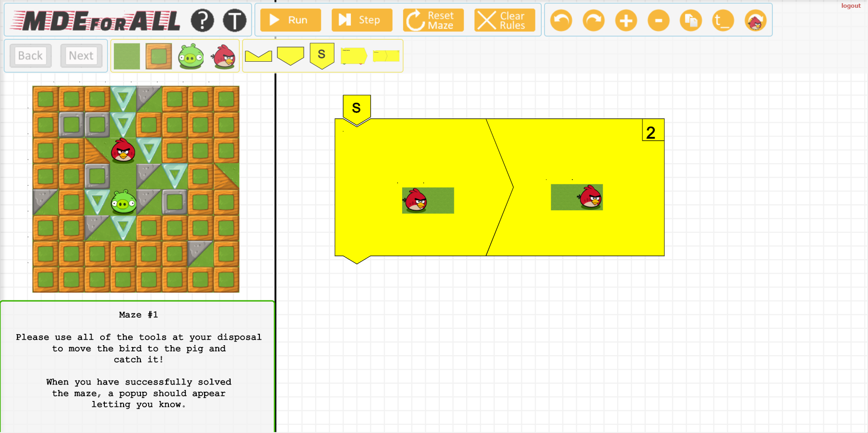This screenshot has width=868, height=433.
Task: Open the help question mark icon
Action: pos(202,20)
